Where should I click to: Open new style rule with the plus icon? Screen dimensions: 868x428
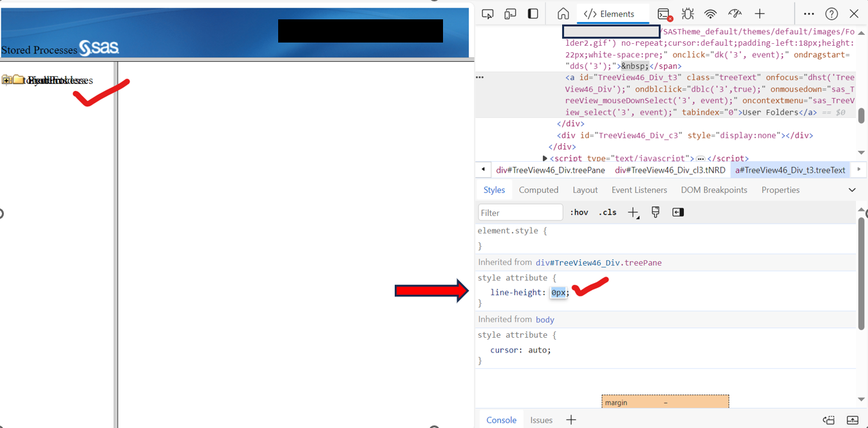[x=633, y=211]
